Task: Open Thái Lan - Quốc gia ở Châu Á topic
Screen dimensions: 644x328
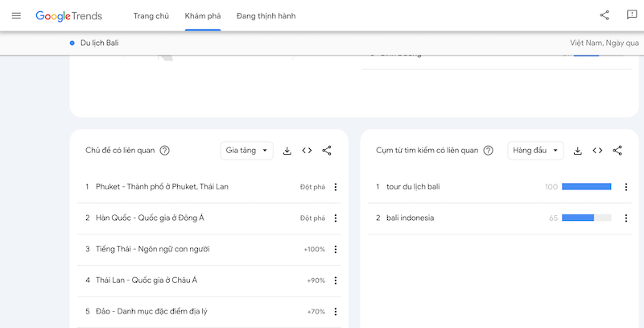Action: click(x=147, y=280)
